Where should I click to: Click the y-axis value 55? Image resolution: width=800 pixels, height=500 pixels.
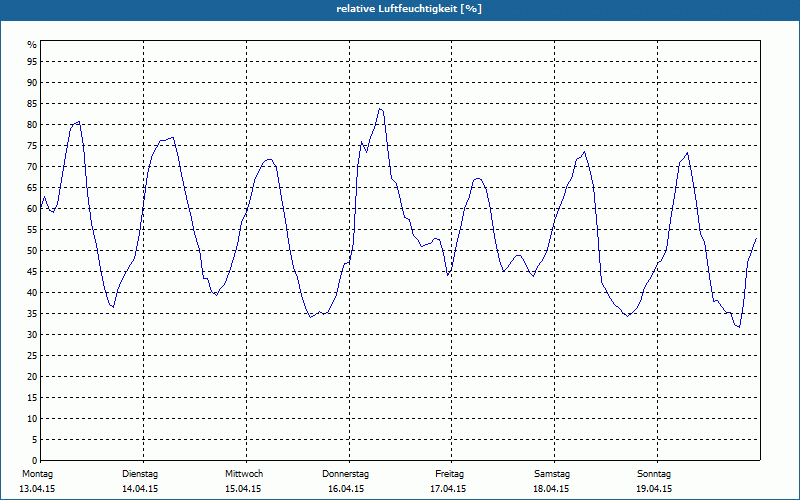(x=32, y=230)
